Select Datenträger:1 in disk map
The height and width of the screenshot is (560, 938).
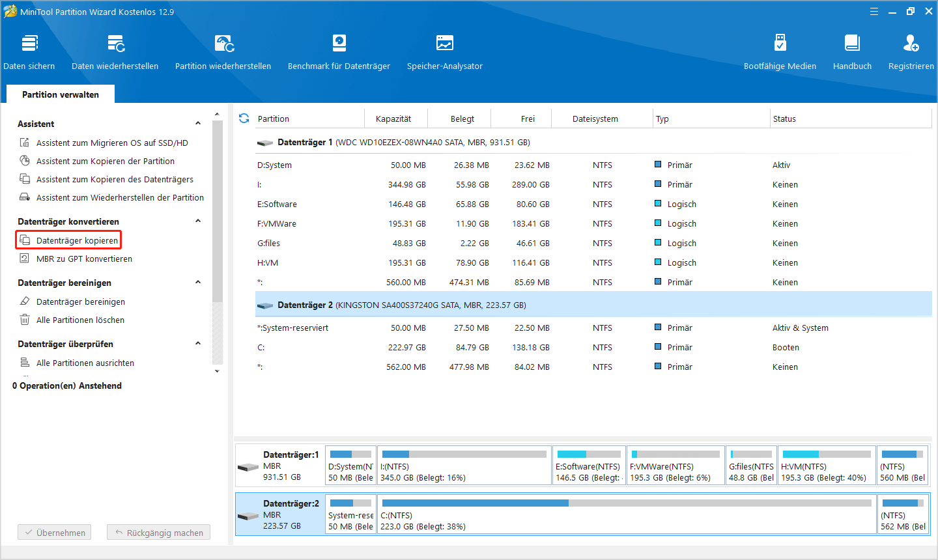280,465
